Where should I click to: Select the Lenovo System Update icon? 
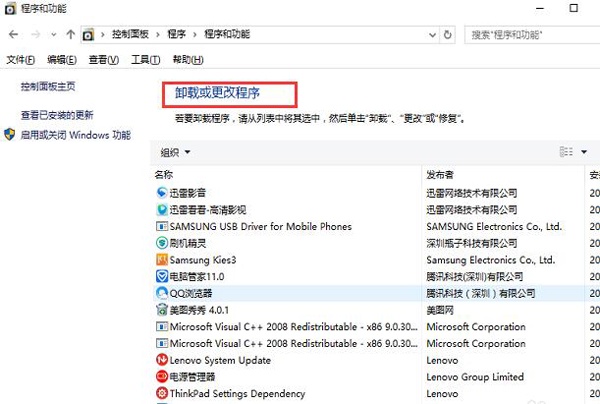pyautogui.click(x=162, y=361)
